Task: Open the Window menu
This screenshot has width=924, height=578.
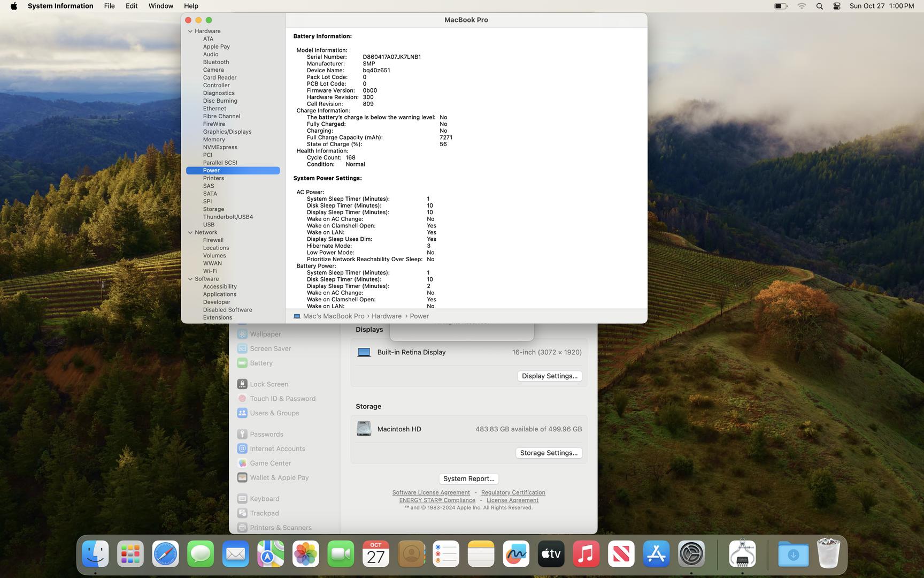Action: pyautogui.click(x=160, y=6)
